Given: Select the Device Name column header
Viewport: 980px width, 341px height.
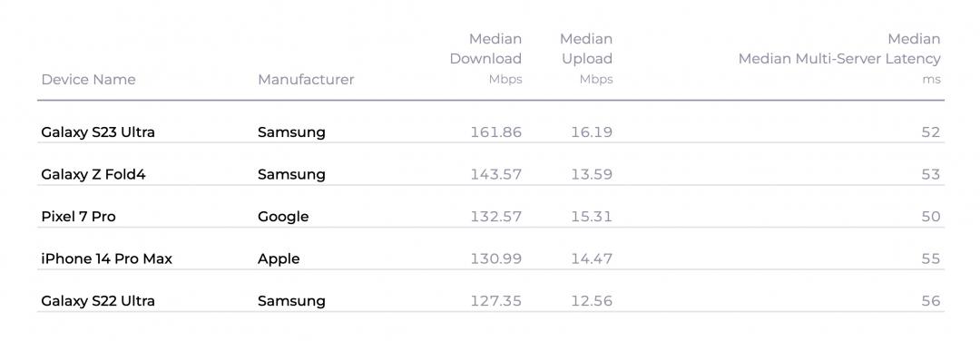Looking at the screenshot, I should coord(88,79).
